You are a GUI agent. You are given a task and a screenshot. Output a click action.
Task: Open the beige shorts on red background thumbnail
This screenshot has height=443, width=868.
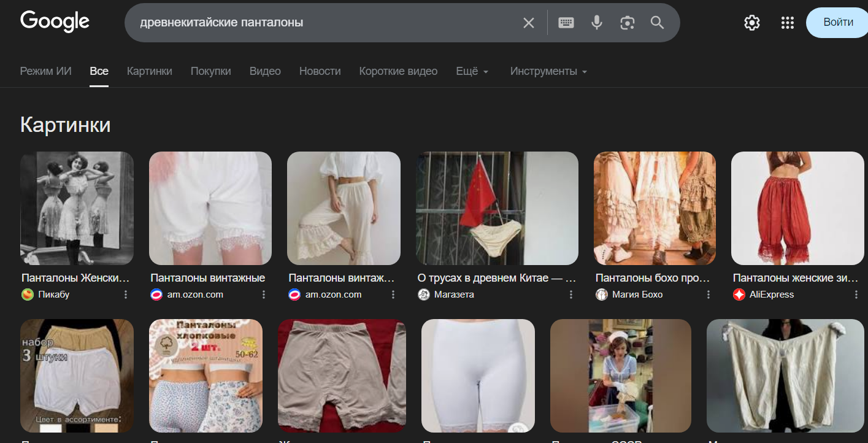pyautogui.click(x=342, y=376)
